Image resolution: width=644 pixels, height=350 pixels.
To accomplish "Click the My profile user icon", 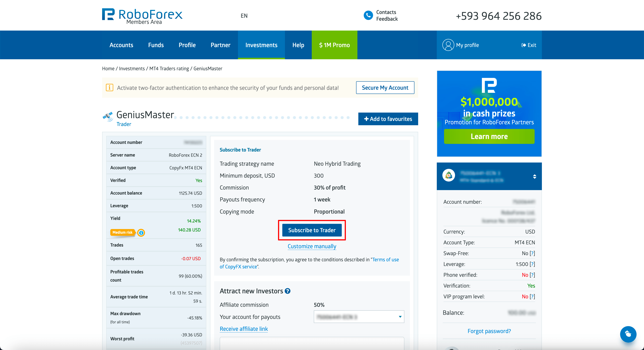I will (x=448, y=45).
